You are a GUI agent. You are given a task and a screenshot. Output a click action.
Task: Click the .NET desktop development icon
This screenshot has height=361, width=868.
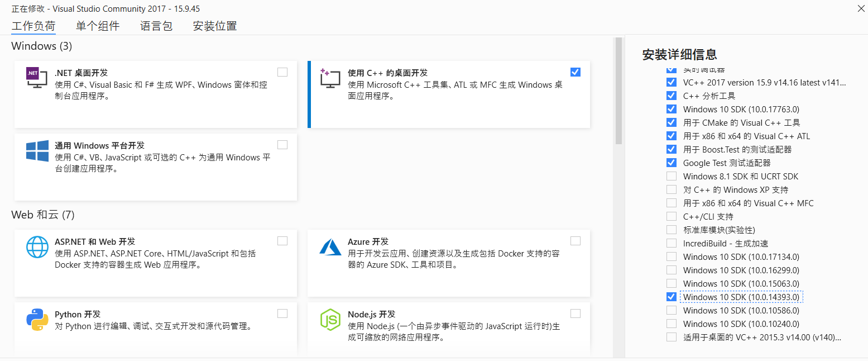37,77
